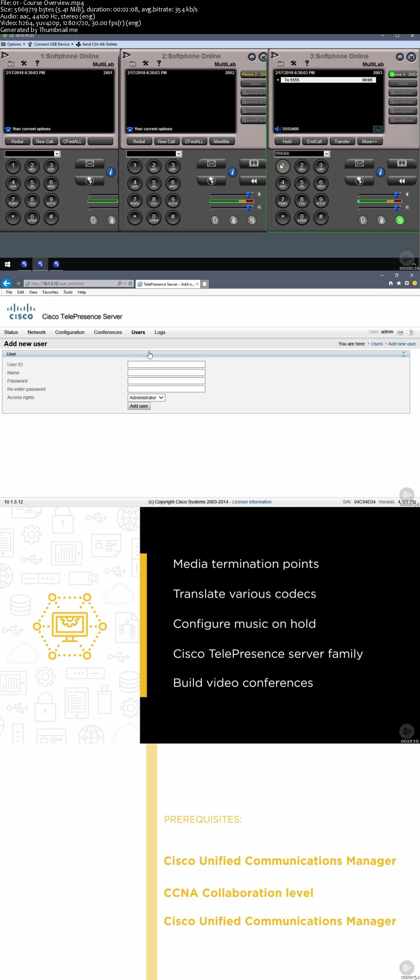Click the logout key icon next to admin
This screenshot has height=980, width=420.
pos(400,332)
